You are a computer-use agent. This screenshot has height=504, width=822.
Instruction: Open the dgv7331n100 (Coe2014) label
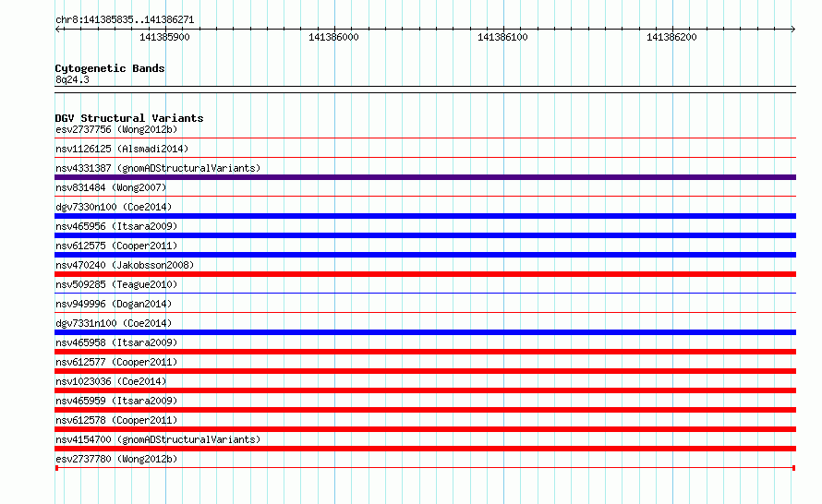click(114, 323)
